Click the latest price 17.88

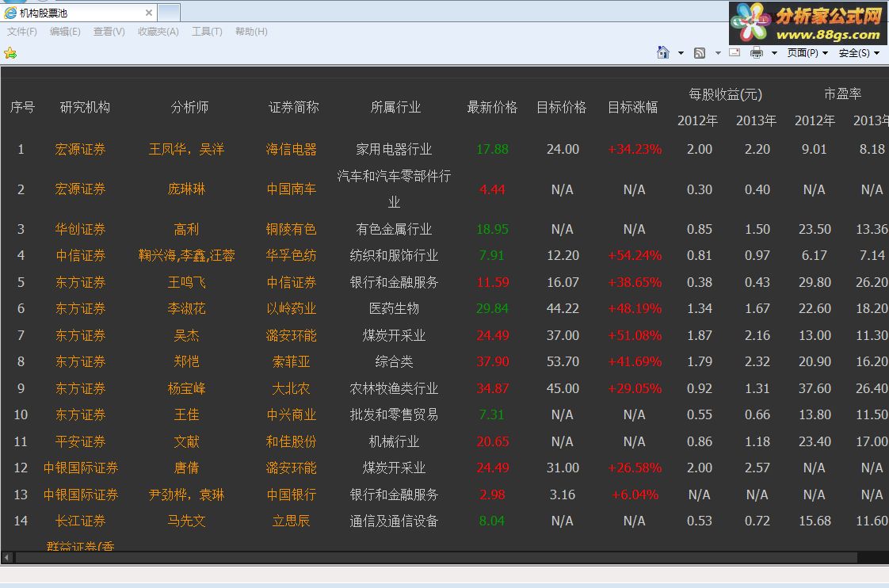click(492, 149)
